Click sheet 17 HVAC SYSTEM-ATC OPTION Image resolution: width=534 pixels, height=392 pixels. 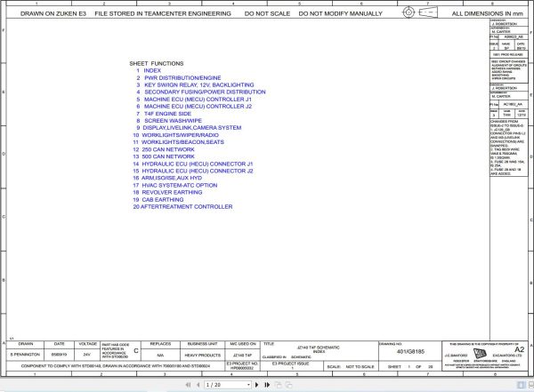click(175, 185)
